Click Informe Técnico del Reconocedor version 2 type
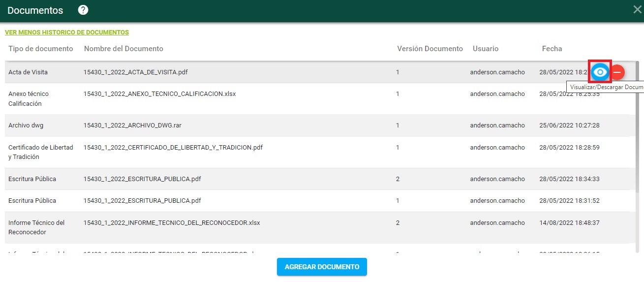 (36, 227)
